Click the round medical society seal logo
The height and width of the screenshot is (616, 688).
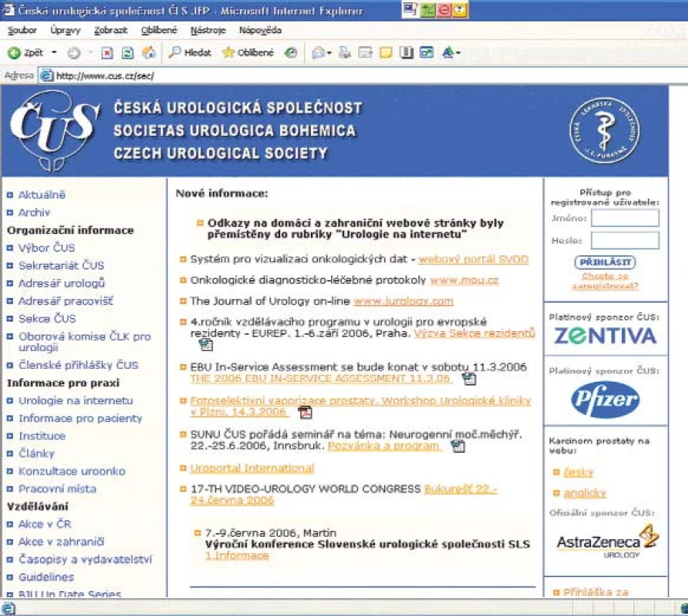pos(604,130)
